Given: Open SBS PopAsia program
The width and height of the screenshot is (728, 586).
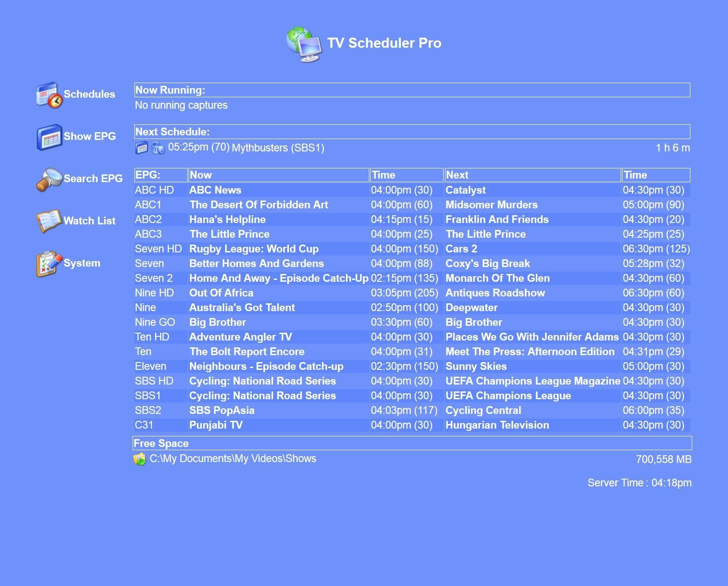Looking at the screenshot, I should tap(222, 410).
